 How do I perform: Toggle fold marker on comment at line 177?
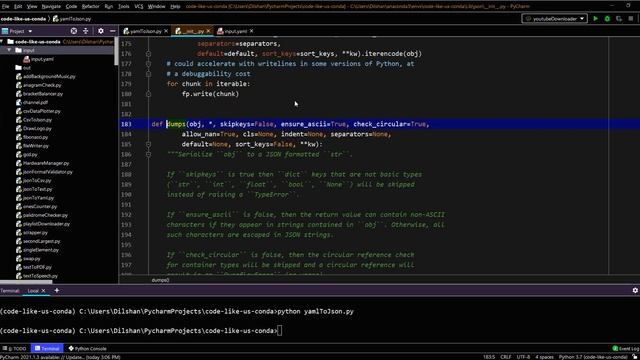(149, 64)
